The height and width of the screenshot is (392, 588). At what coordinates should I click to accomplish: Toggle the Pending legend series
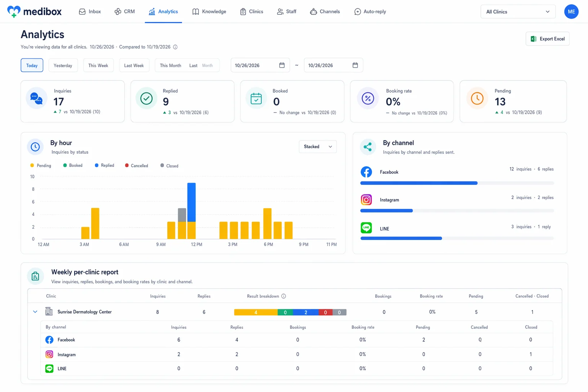click(x=41, y=165)
